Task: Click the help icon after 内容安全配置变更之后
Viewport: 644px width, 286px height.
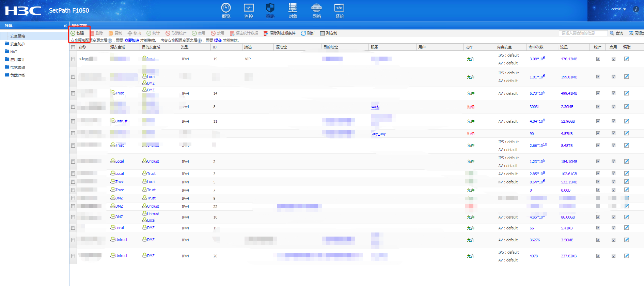Action: coord(200,40)
